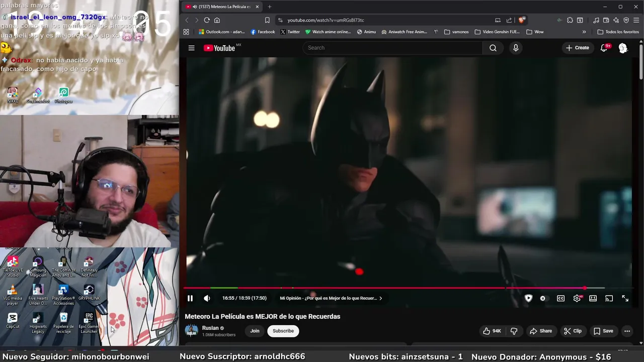Subscribe to the Ruslan channel
The width and height of the screenshot is (644, 362).
(283, 331)
